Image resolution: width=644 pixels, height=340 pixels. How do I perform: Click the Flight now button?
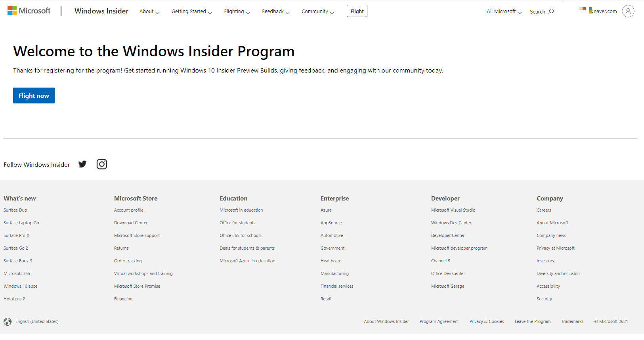pos(34,96)
